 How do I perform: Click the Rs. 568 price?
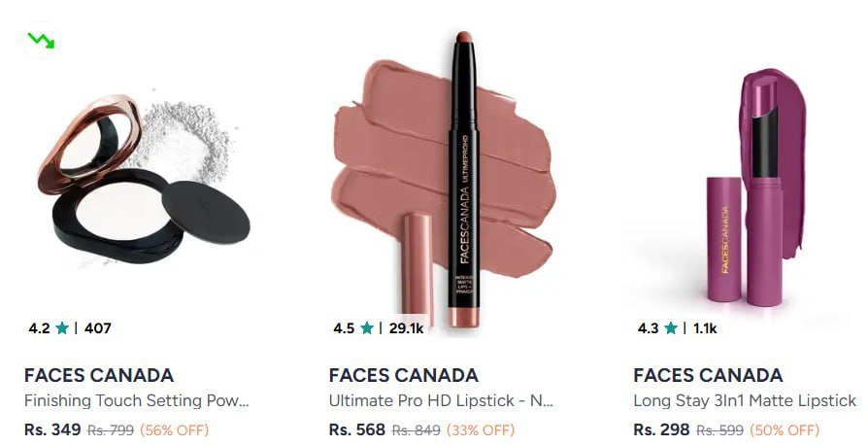tap(357, 429)
